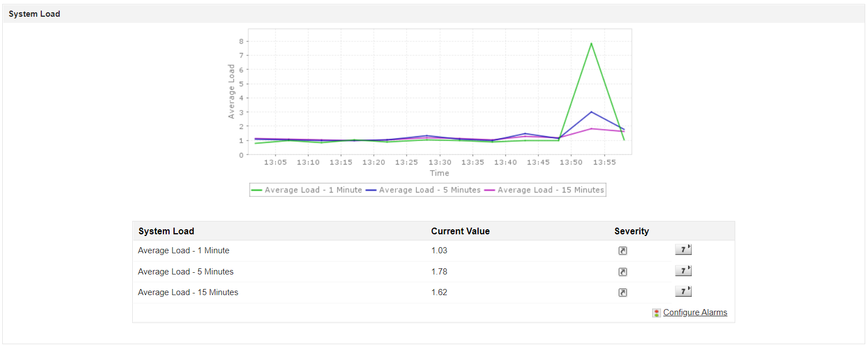The width and height of the screenshot is (868, 347).
Task: Click the Average Load - 5 Minutes metric name
Action: click(186, 271)
